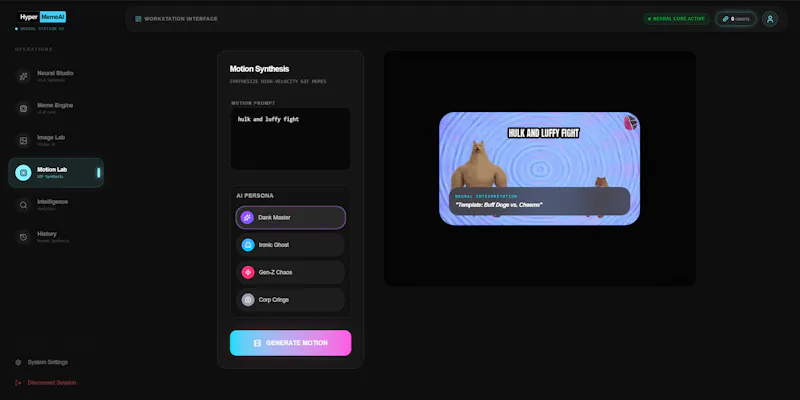The height and width of the screenshot is (400, 800).
Task: Click the credits link icon
Action: [x=726, y=19]
